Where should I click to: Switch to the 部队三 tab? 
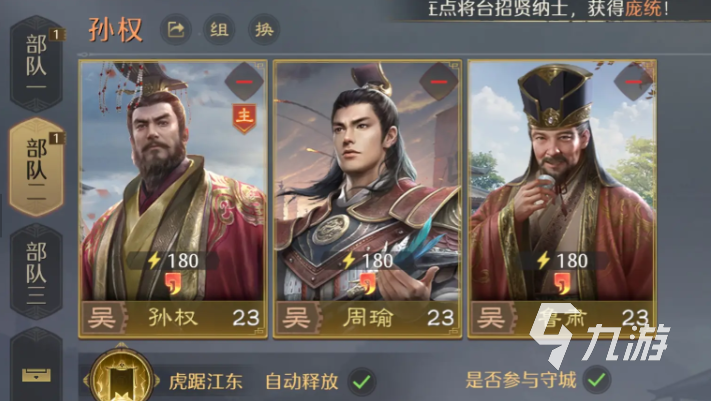36,272
